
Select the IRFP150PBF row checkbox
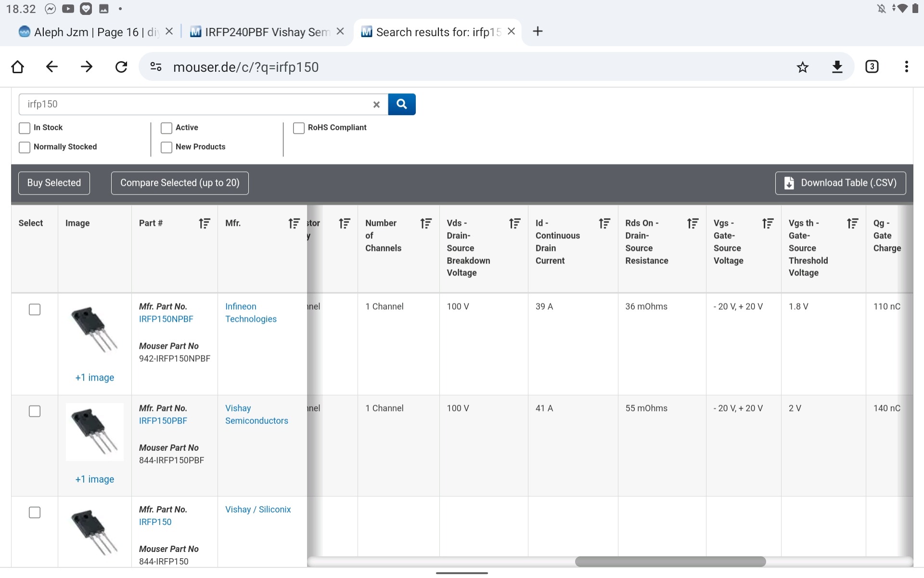click(x=35, y=411)
